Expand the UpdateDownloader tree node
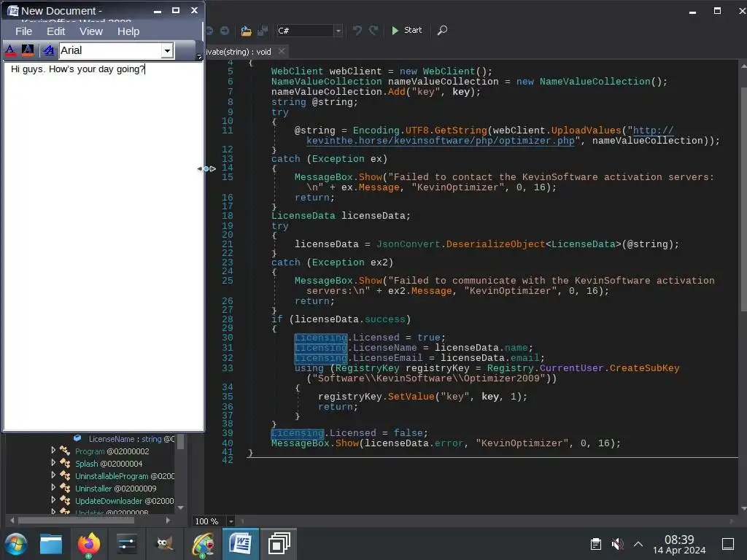The image size is (747, 560). point(53,499)
